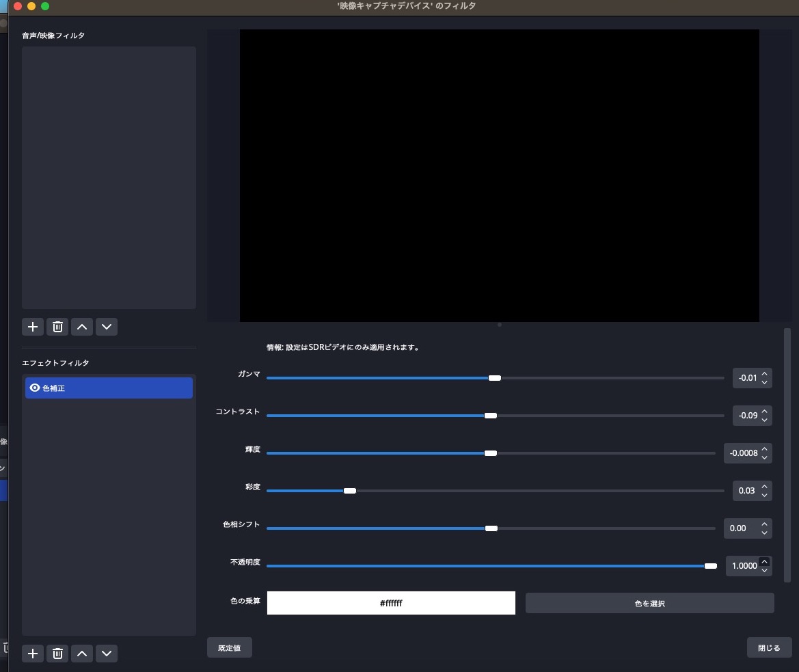Viewport: 799px width, 672px height.
Task: Click the yellow minimize window button
Action: click(31, 6)
